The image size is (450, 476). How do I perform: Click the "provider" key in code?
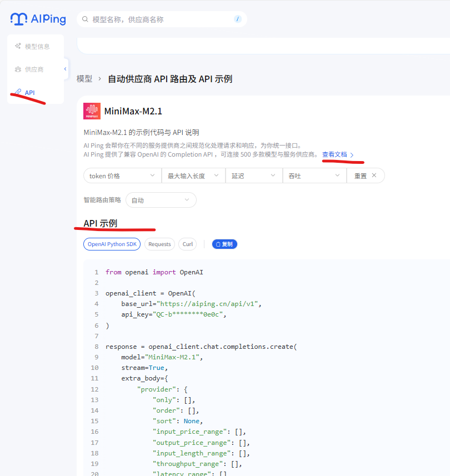[x=156, y=389]
